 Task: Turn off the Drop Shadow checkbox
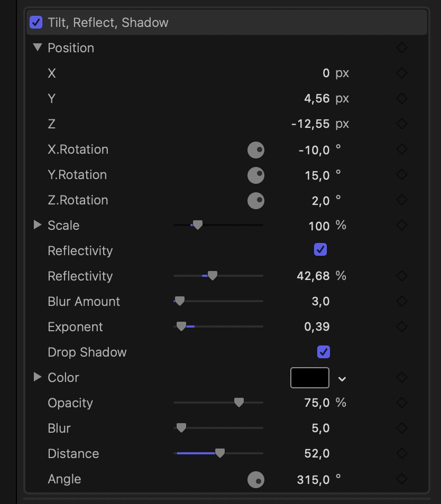(x=324, y=352)
